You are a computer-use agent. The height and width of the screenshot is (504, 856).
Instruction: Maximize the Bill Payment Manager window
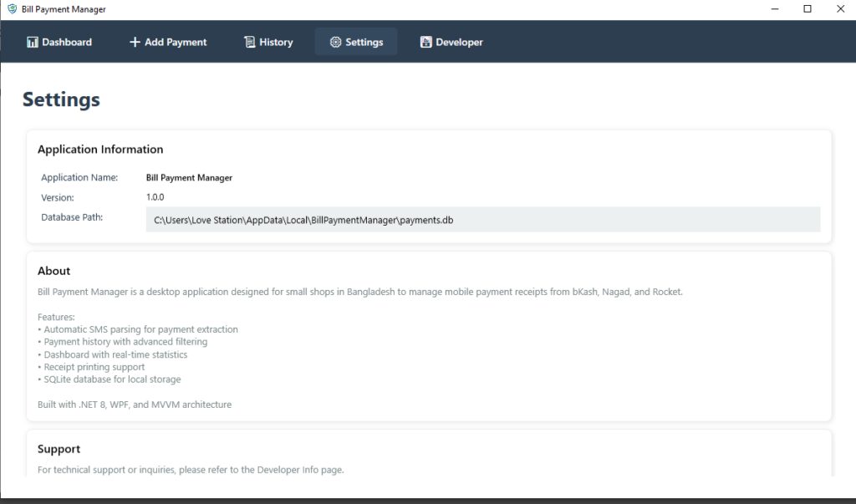(x=808, y=9)
